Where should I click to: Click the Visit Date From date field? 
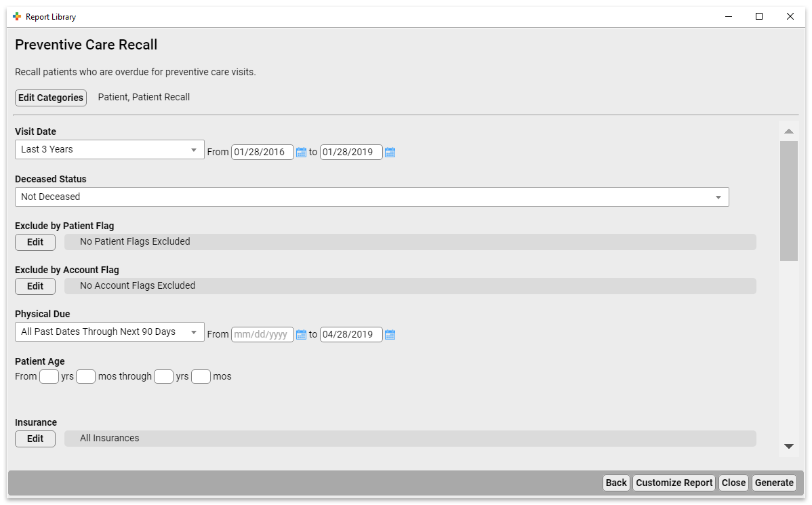point(262,153)
